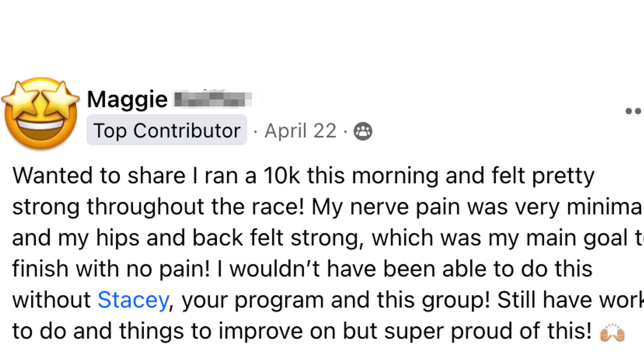Open the post options three-dot menu

634,111
